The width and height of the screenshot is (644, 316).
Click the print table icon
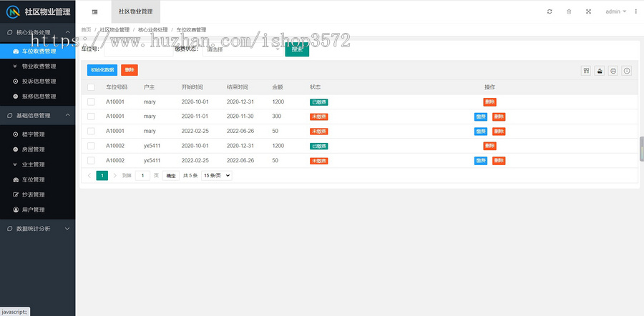pos(613,71)
